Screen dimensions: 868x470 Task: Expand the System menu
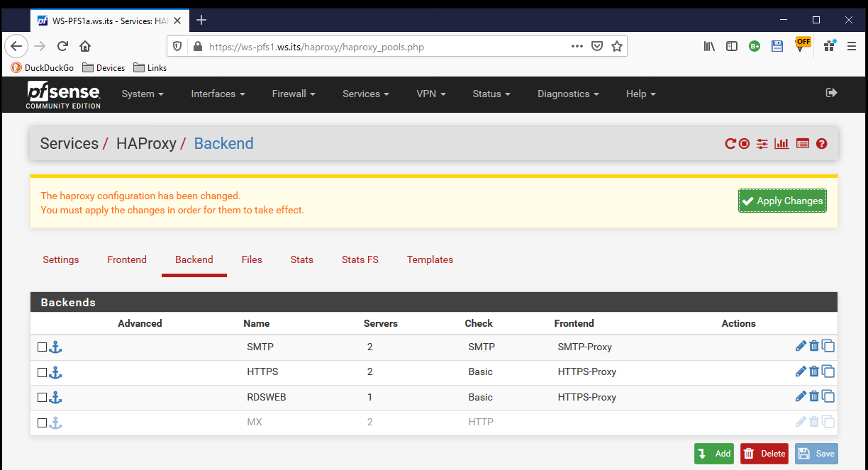(x=143, y=94)
